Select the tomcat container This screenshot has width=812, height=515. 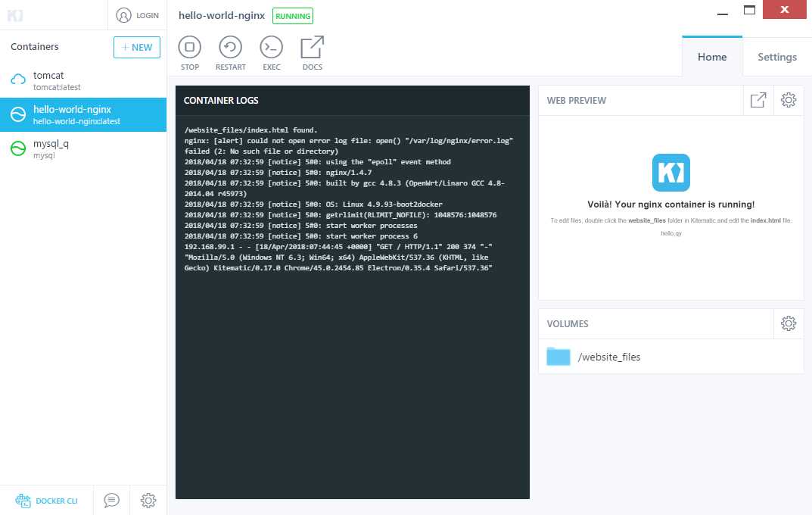click(x=82, y=80)
